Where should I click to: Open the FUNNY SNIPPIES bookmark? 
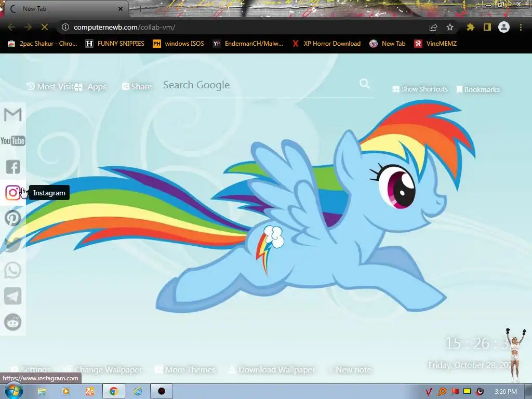pyautogui.click(x=115, y=44)
